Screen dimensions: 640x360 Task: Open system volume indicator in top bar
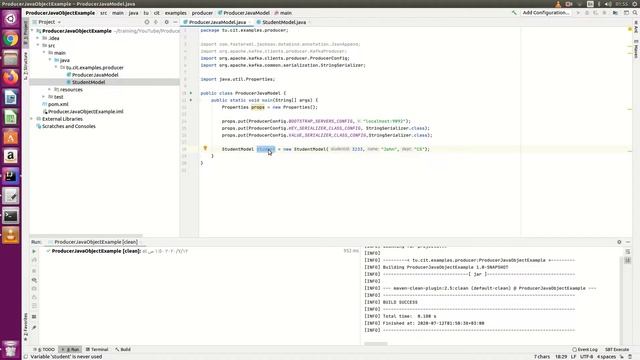608,4
